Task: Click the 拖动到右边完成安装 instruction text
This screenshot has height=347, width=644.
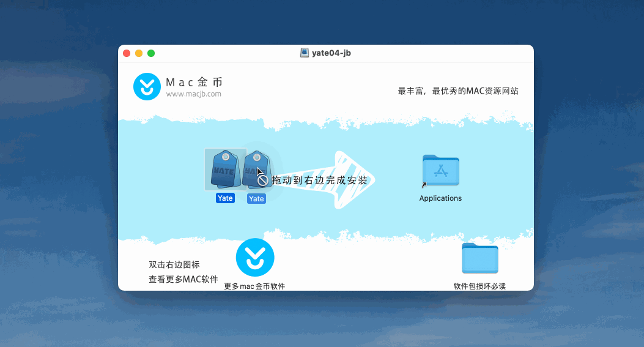Action: point(319,180)
